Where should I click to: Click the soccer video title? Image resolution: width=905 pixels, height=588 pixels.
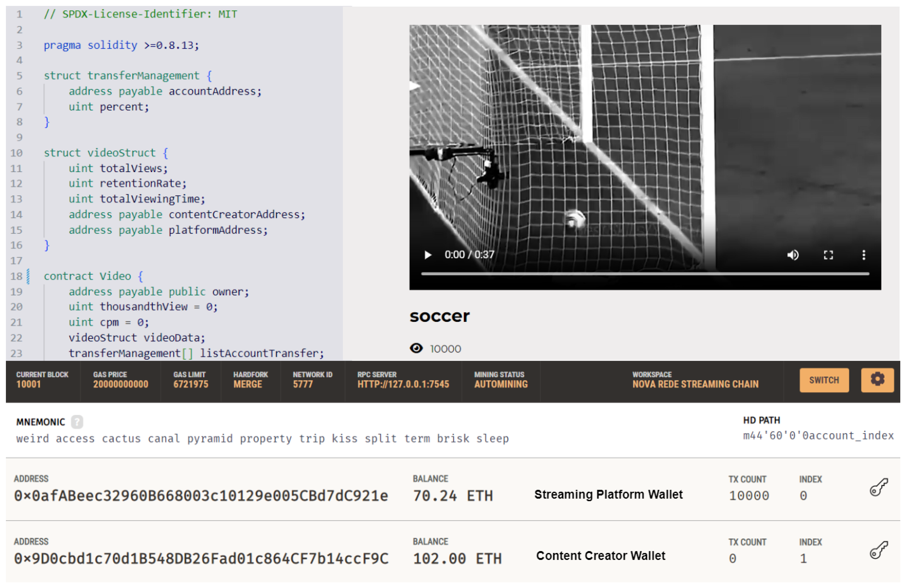440,316
